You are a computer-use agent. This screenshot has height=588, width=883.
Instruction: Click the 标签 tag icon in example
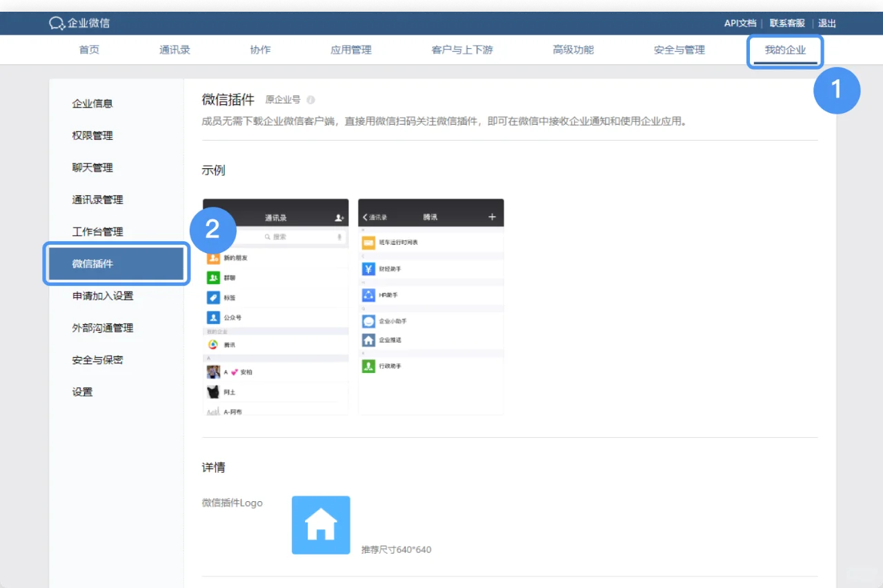[212, 298]
